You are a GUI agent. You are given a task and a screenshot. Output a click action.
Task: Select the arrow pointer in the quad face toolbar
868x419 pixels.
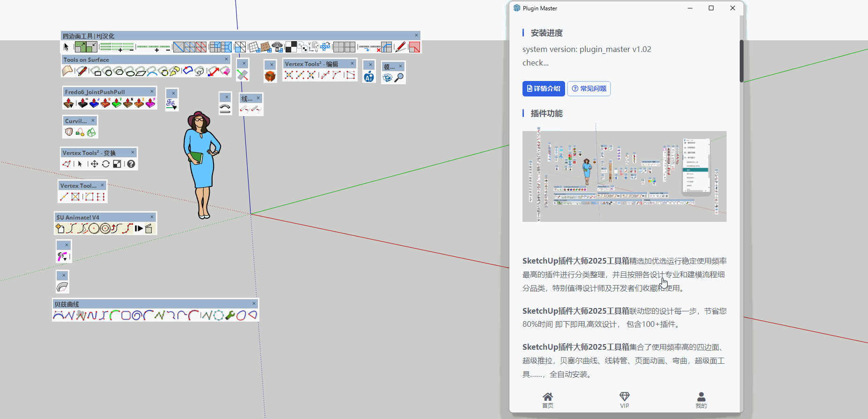[x=66, y=47]
